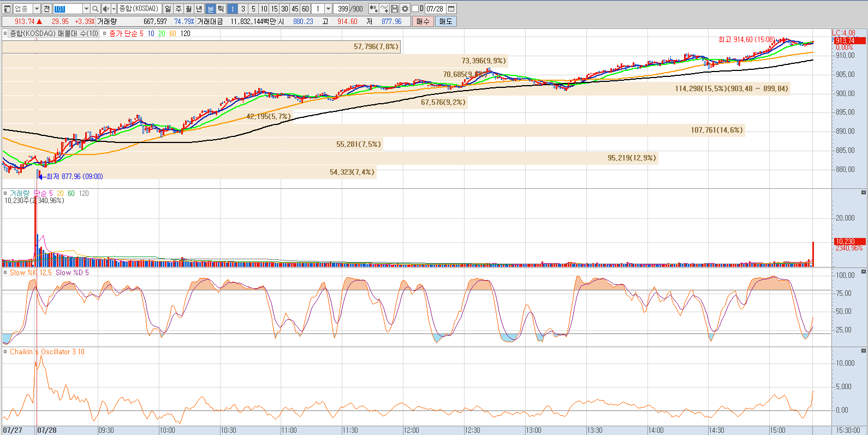This screenshot has width=868, height=435.
Task: Select the tick chart 틱 tab
Action: tap(221, 9)
